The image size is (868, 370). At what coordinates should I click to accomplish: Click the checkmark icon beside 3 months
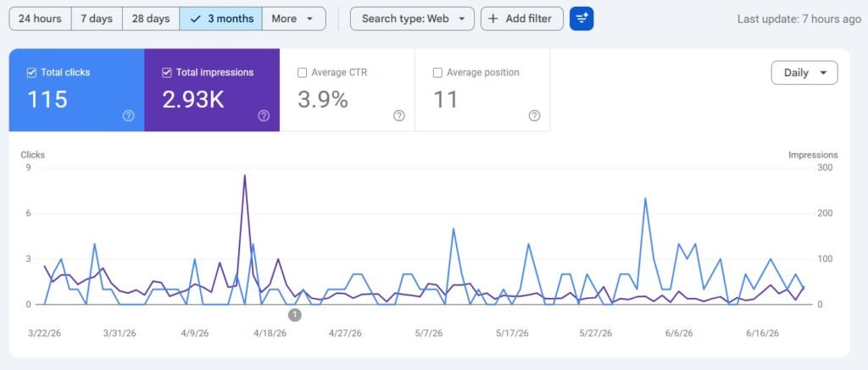195,19
